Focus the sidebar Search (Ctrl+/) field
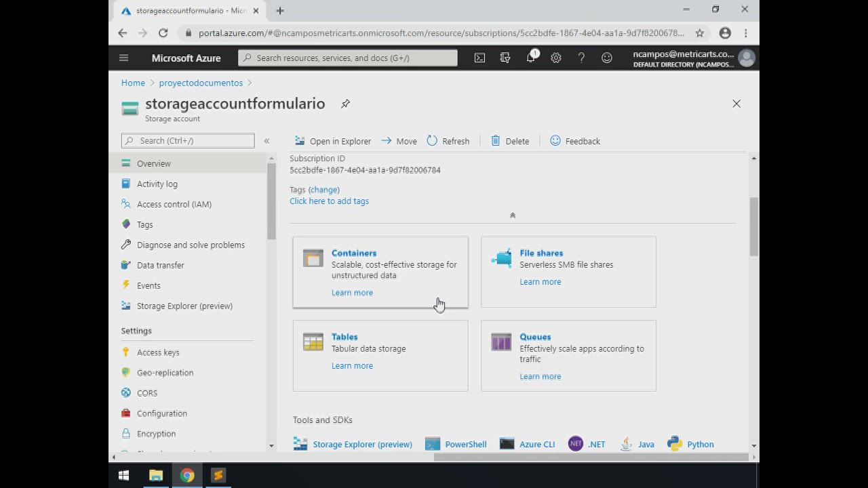 click(188, 141)
